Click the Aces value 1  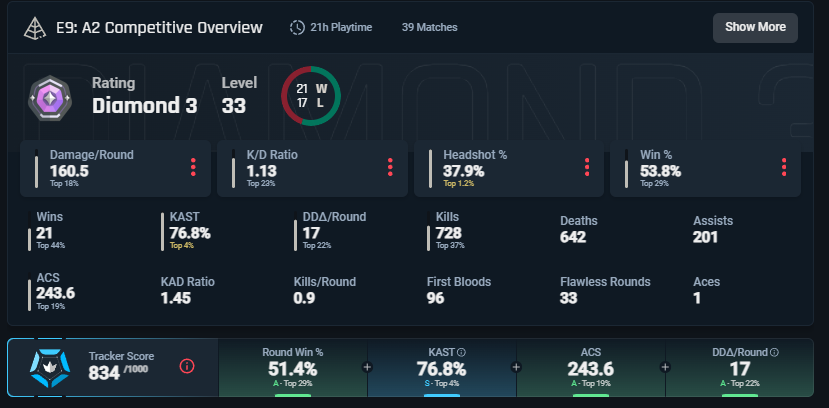697,298
